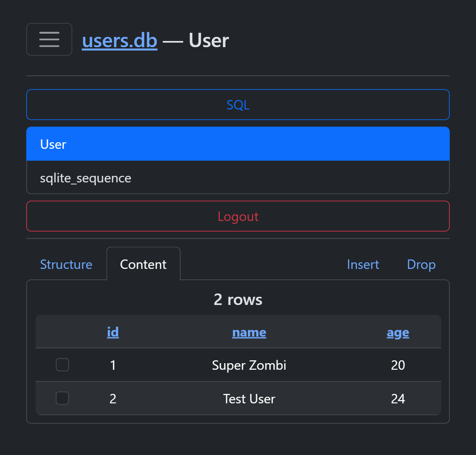Click the Logout button
Screen dimensions: 476x455
click(238, 216)
